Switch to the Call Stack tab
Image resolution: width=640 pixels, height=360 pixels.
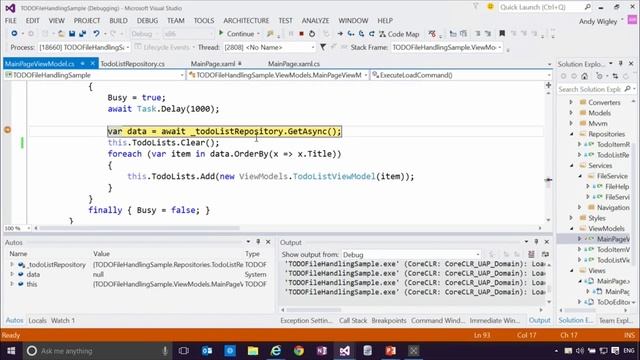tap(353, 320)
